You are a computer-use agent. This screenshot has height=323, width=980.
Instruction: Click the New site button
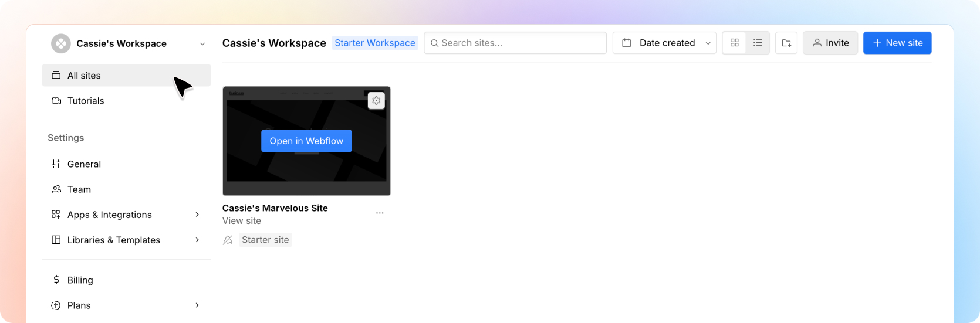pyautogui.click(x=897, y=43)
